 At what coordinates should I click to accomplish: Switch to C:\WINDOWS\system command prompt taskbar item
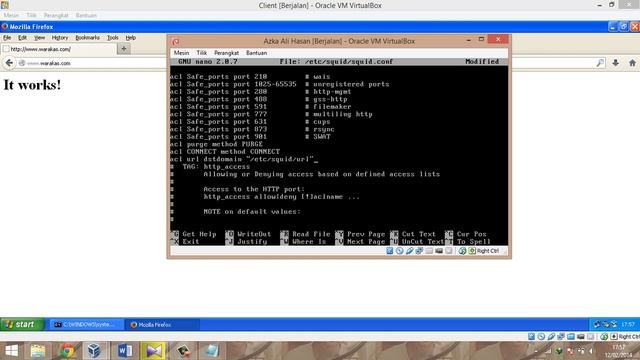(x=87, y=324)
